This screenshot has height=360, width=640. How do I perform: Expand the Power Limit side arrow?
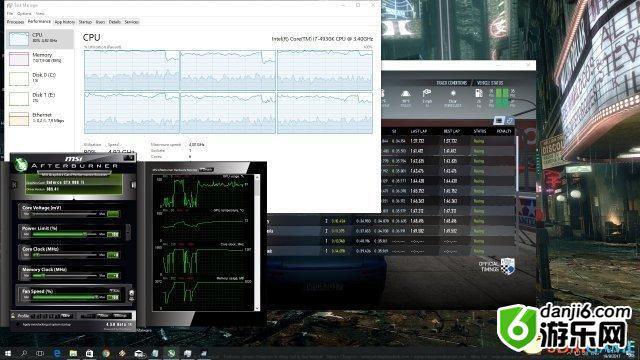[x=128, y=231]
